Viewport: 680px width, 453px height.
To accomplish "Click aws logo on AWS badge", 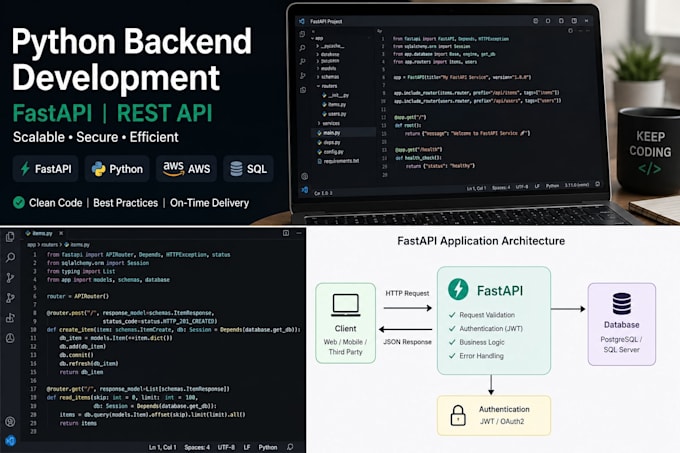I will (x=173, y=169).
